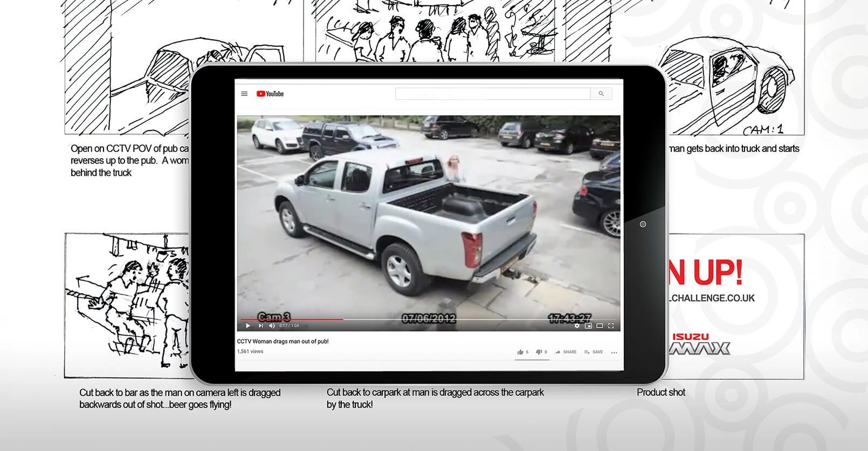Dislike the video with thumbs down
This screenshot has height=451, width=868.
pyautogui.click(x=541, y=352)
